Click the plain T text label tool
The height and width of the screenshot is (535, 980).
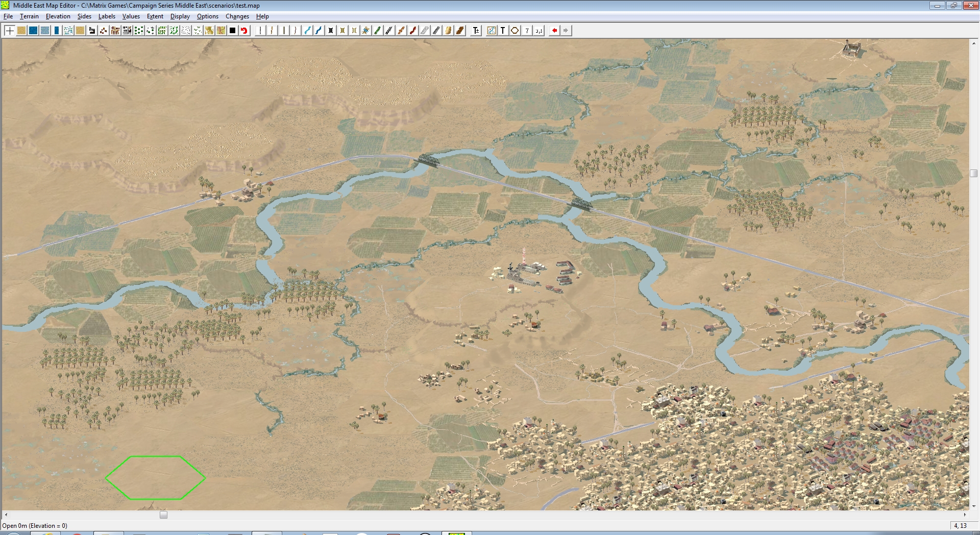(x=503, y=31)
